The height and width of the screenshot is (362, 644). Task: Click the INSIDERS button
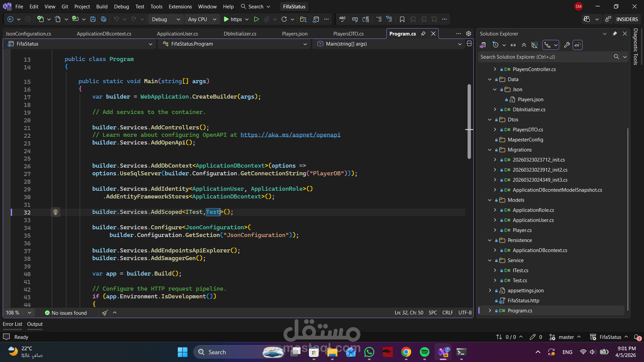point(627,19)
